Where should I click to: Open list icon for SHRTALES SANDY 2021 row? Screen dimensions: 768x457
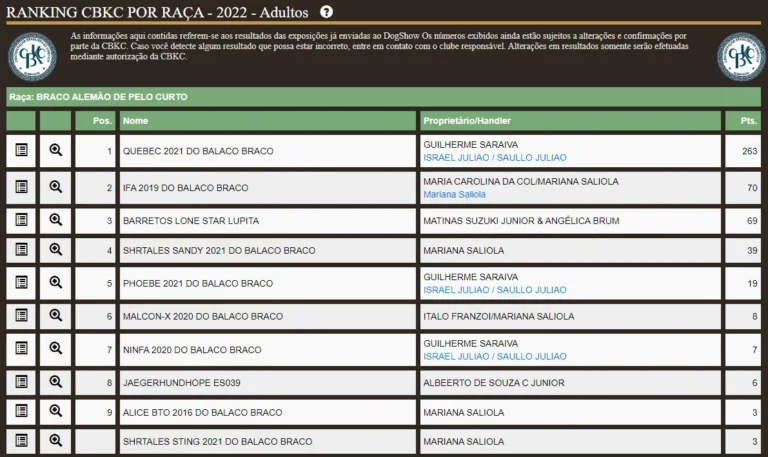pos(21,250)
